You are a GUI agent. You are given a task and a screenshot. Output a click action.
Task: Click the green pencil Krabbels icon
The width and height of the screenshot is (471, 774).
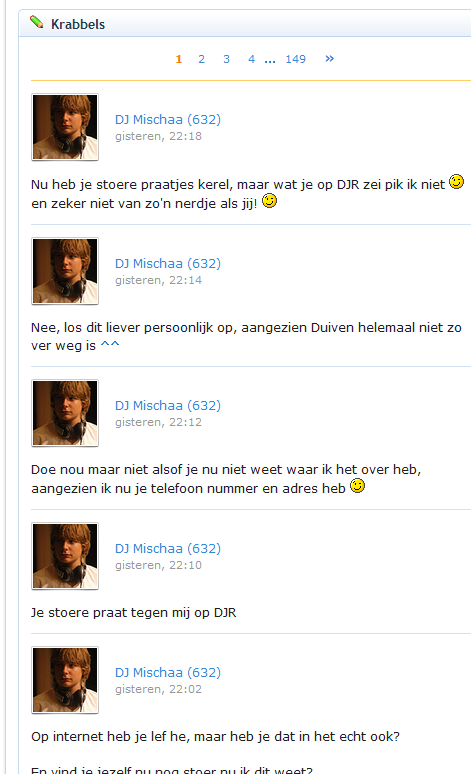(37, 22)
